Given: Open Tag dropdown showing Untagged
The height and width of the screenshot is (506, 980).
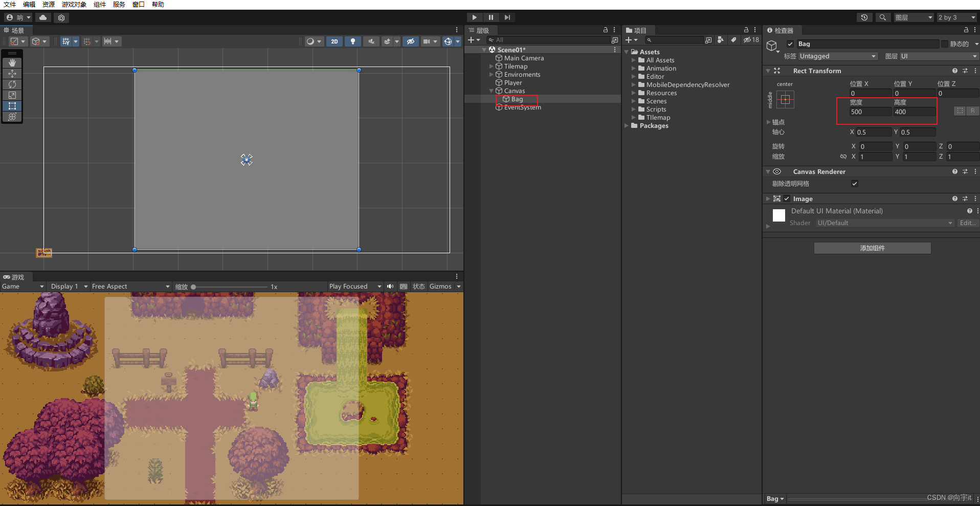Looking at the screenshot, I should [x=838, y=56].
